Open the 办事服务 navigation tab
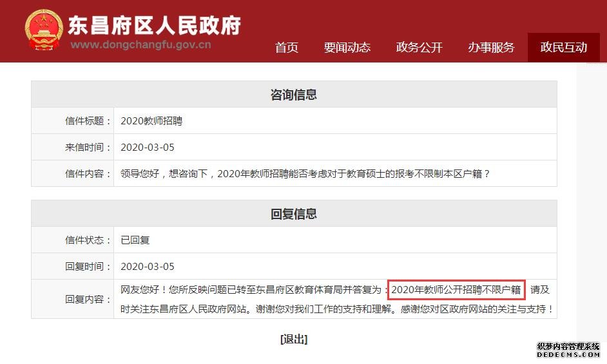607x364 pixels. (x=491, y=47)
